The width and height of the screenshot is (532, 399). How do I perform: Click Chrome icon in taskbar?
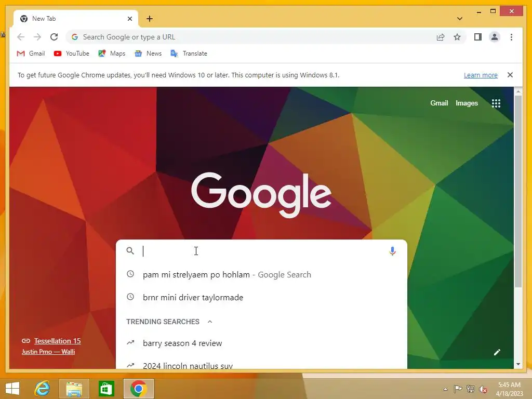click(x=138, y=389)
